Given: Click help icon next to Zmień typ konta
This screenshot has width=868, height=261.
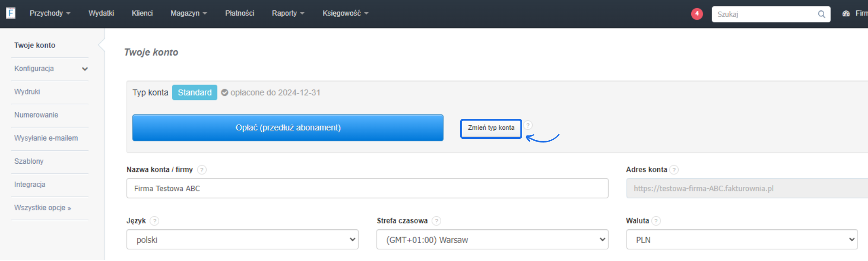Looking at the screenshot, I should 528,125.
